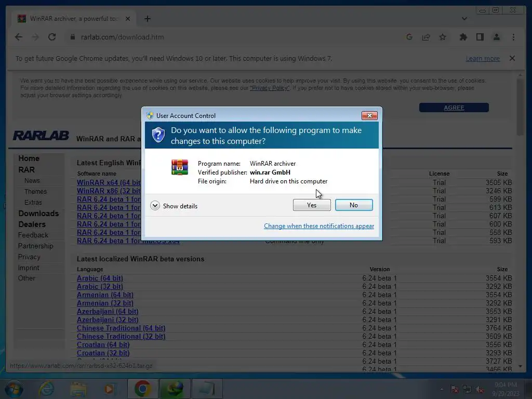532x399 pixels.
Task: Click Chrome back arrow button
Action: [x=19, y=37]
